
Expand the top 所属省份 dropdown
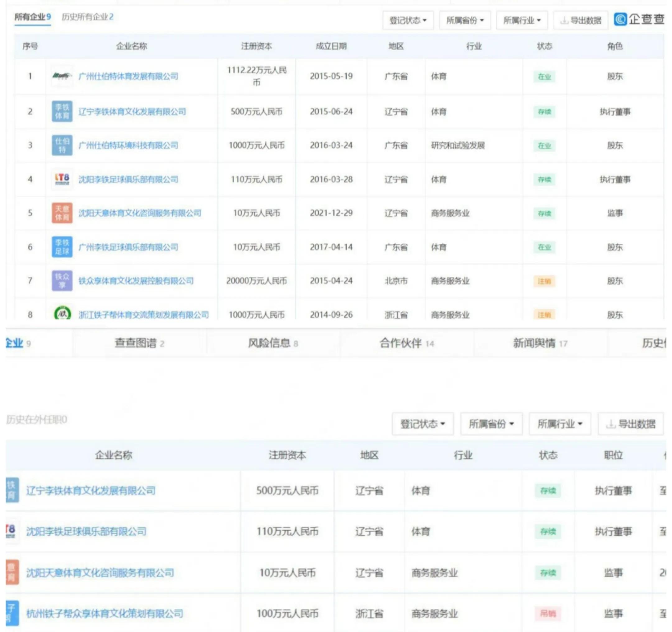pos(465,21)
